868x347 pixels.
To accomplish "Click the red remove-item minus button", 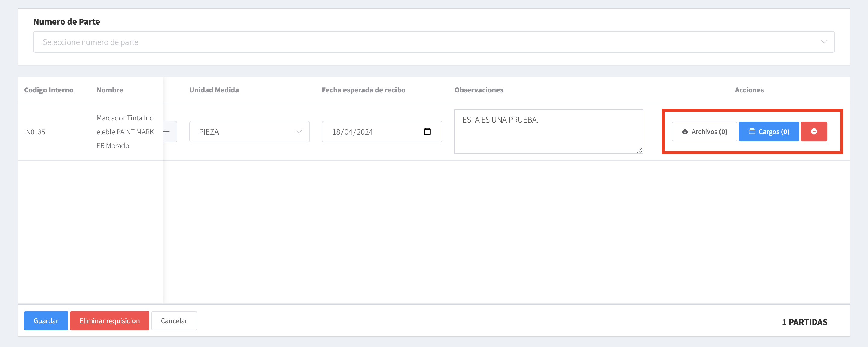I will (x=813, y=131).
